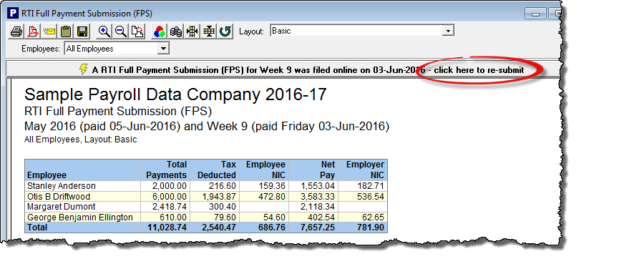This screenshot has height=264, width=644.
Task: Email the report using the envelope icon
Action: coord(49,31)
